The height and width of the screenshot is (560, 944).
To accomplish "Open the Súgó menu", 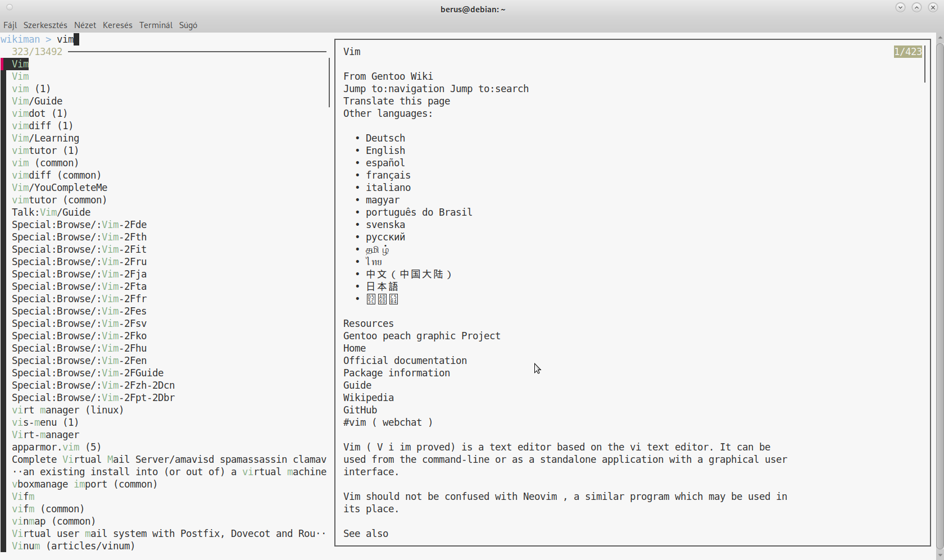I will (x=188, y=25).
